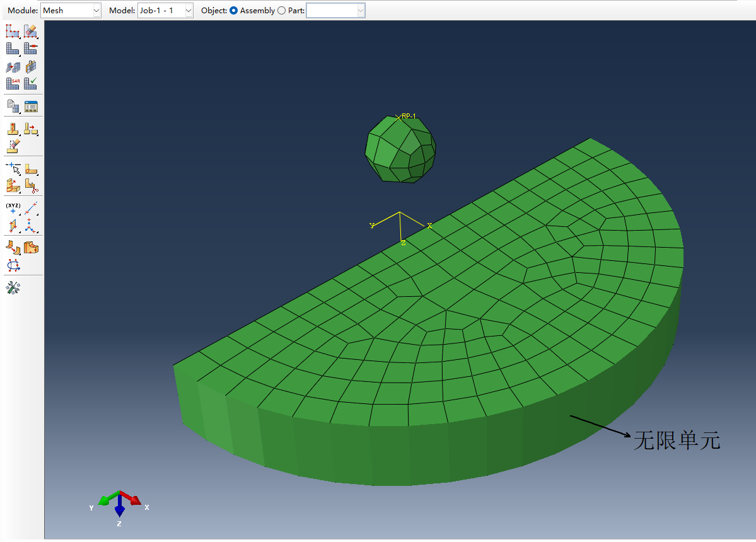Screen dimensions: 756x542
Task: Select the Create Datum Plane tool
Action: (13, 225)
